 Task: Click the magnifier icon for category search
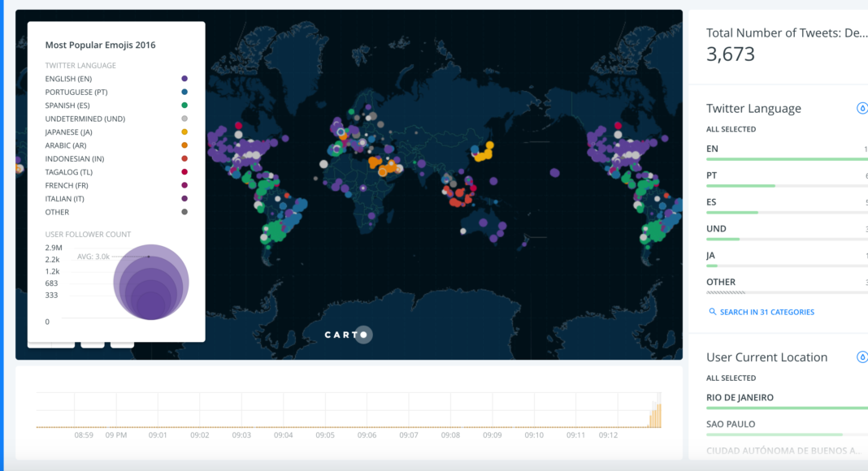[x=713, y=312]
